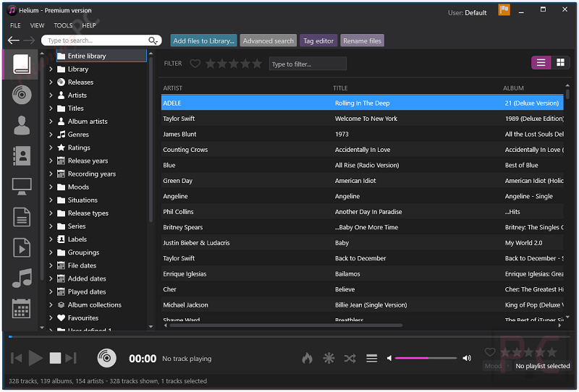Focus the Type to filter field
Image resolution: width=579 pixels, height=392 pixels.
click(308, 64)
